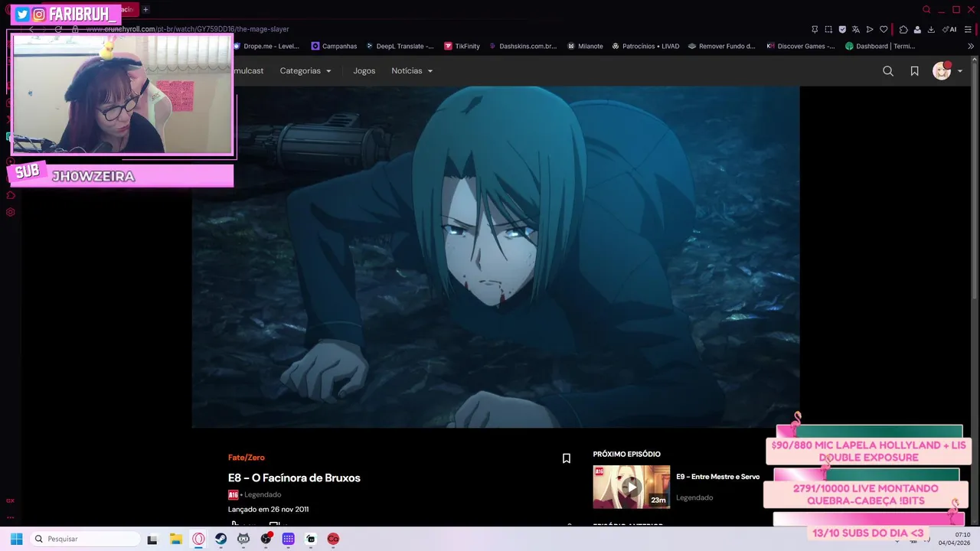This screenshot has height=551, width=980.
Task: Open the Jogos menu item
Action: (x=364, y=70)
